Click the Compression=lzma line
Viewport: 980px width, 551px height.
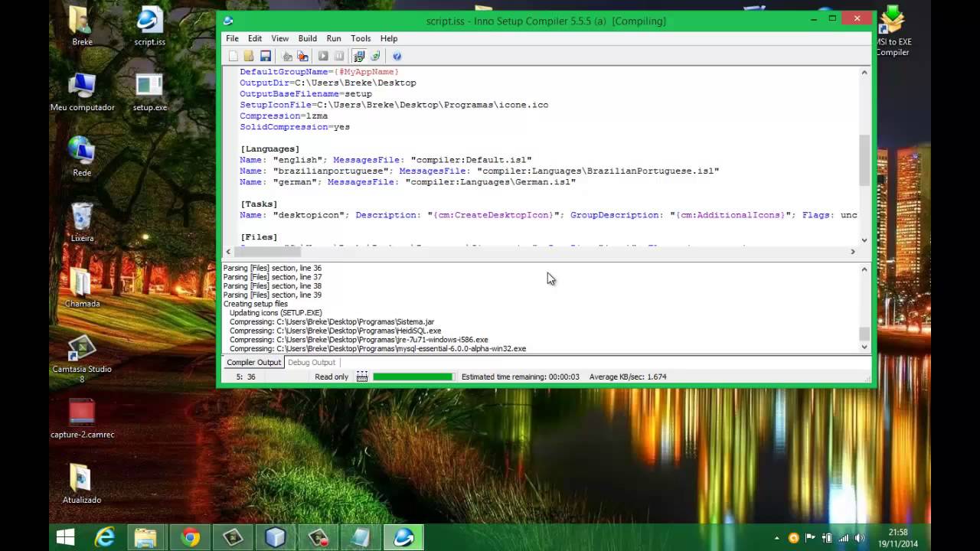(x=283, y=116)
